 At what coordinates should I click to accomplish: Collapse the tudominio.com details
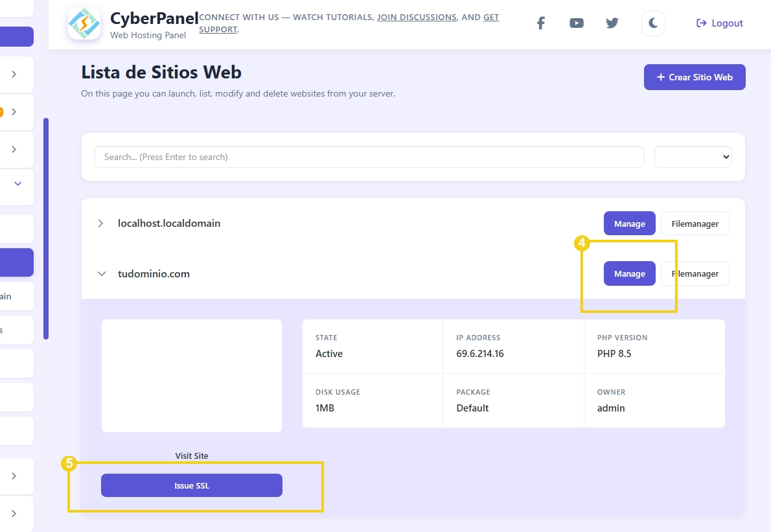tap(101, 273)
